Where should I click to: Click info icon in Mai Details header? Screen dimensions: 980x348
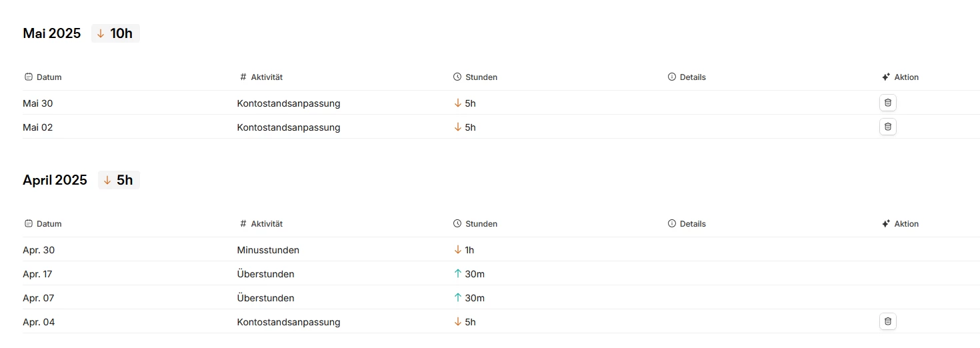672,77
